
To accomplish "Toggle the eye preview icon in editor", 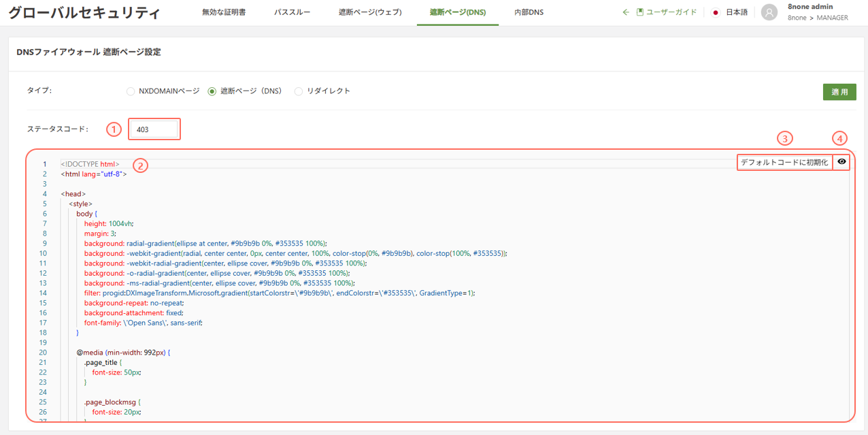I will [x=841, y=162].
